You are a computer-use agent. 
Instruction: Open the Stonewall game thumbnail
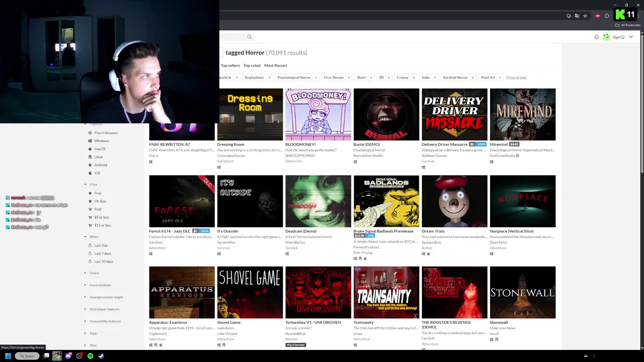523,293
